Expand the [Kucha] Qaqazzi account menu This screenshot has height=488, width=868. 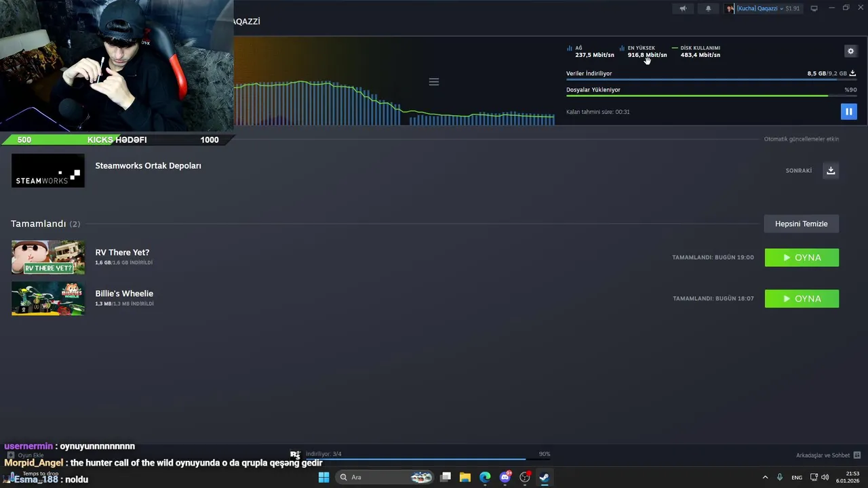764,9
